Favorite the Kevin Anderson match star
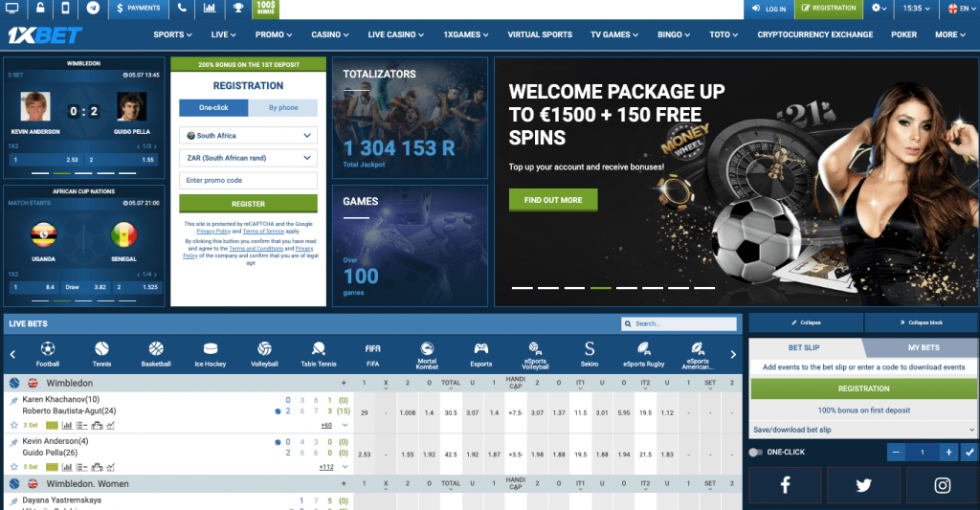980x510 pixels. [x=13, y=467]
